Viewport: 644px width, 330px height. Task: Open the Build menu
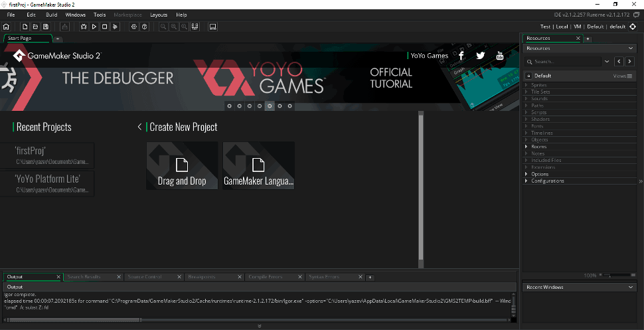pos(51,14)
